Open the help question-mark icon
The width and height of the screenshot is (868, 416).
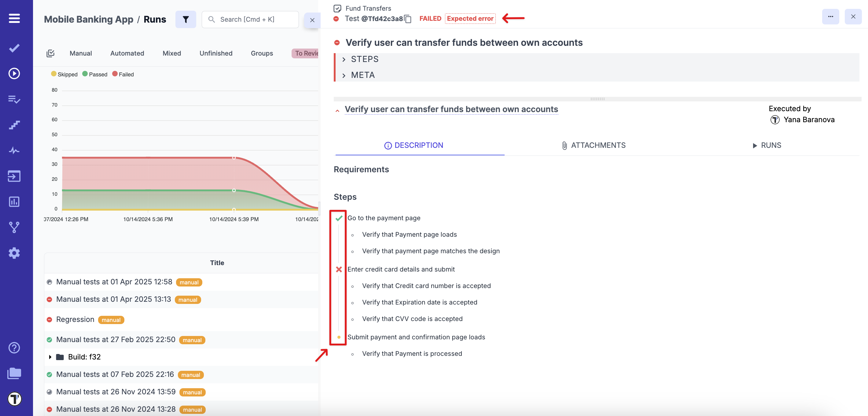14,348
